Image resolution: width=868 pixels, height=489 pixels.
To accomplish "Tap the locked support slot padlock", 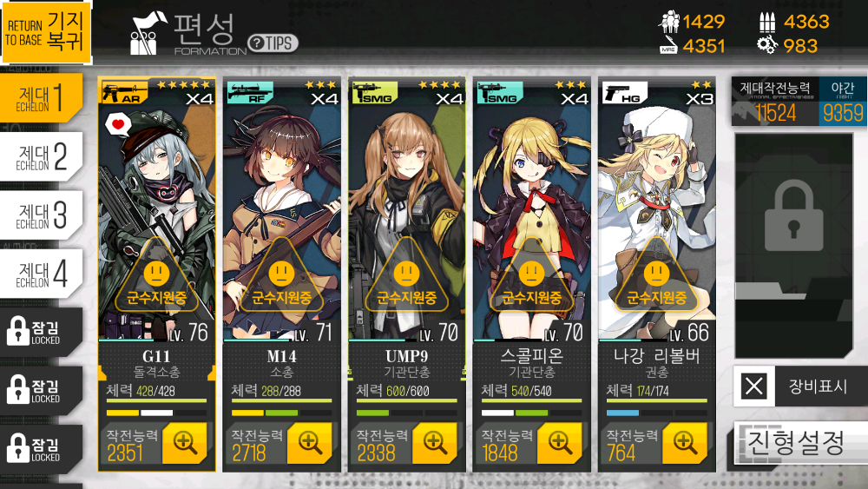I will [x=793, y=216].
